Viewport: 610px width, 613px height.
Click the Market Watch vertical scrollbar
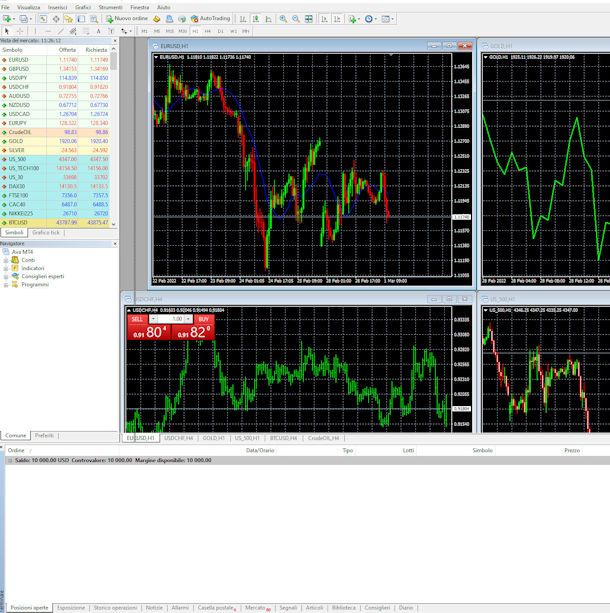(x=114, y=136)
